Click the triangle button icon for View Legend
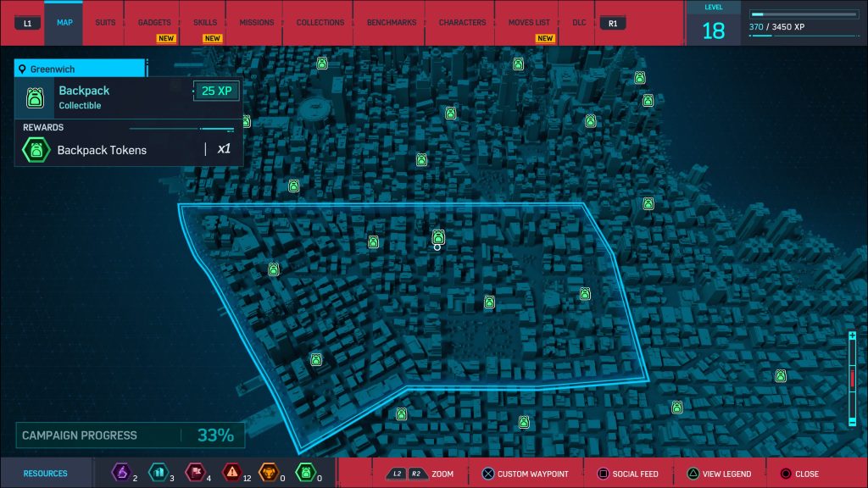This screenshot has height=488, width=868. [693, 474]
